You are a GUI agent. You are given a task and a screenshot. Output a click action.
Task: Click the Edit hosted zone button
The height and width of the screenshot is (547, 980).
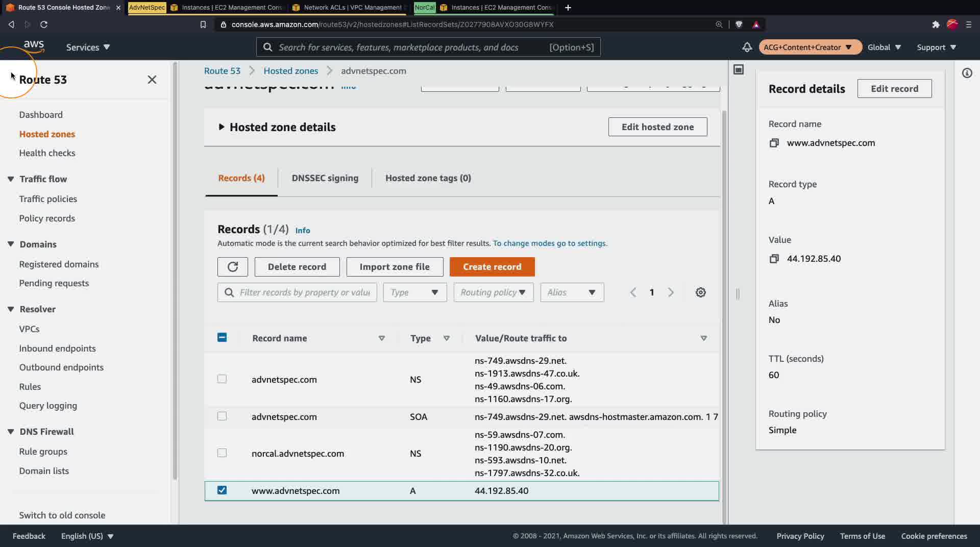click(x=657, y=127)
